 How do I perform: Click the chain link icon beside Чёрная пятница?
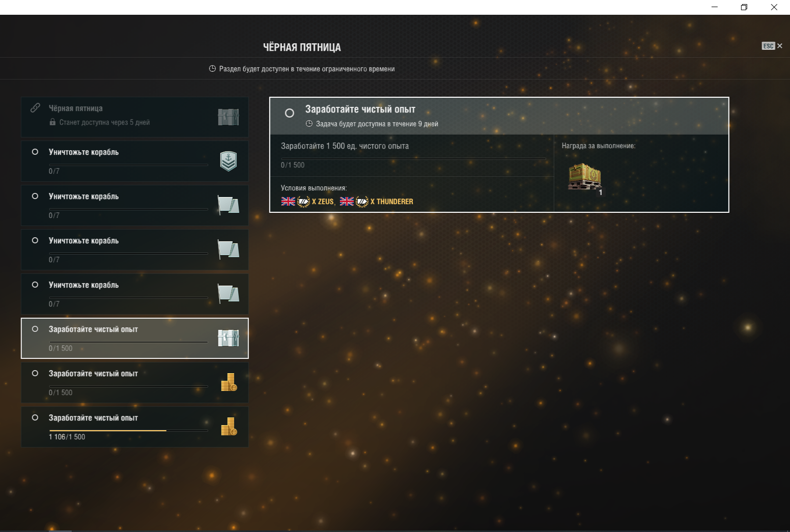pyautogui.click(x=35, y=108)
